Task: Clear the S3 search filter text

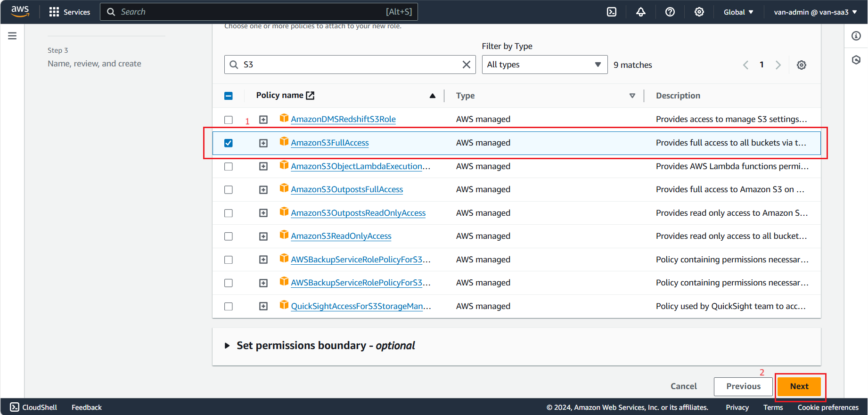Action: (467, 65)
